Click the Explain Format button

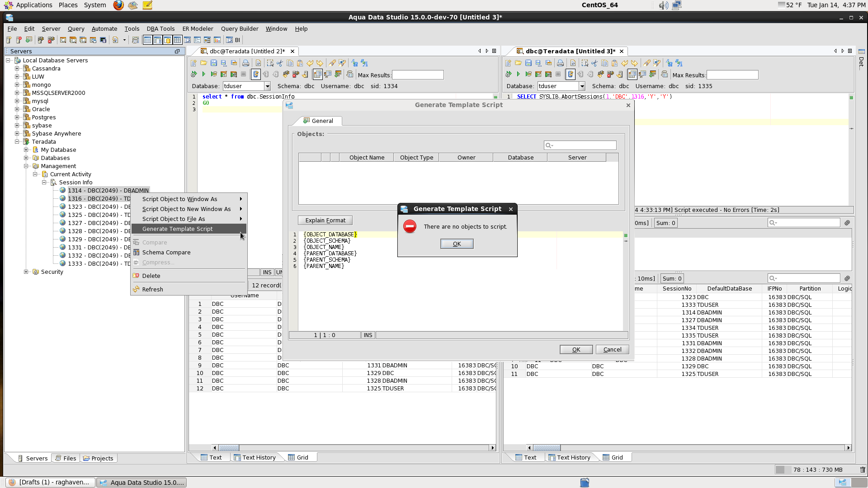[x=325, y=221]
